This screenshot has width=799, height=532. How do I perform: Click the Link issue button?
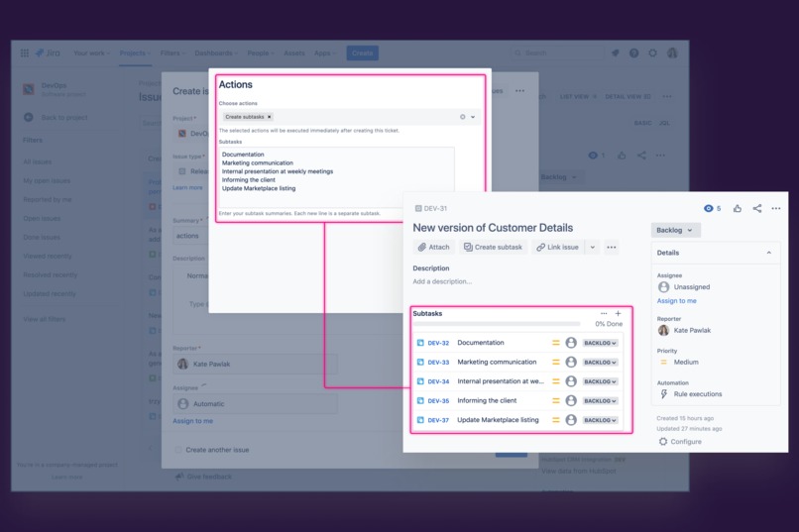click(557, 247)
